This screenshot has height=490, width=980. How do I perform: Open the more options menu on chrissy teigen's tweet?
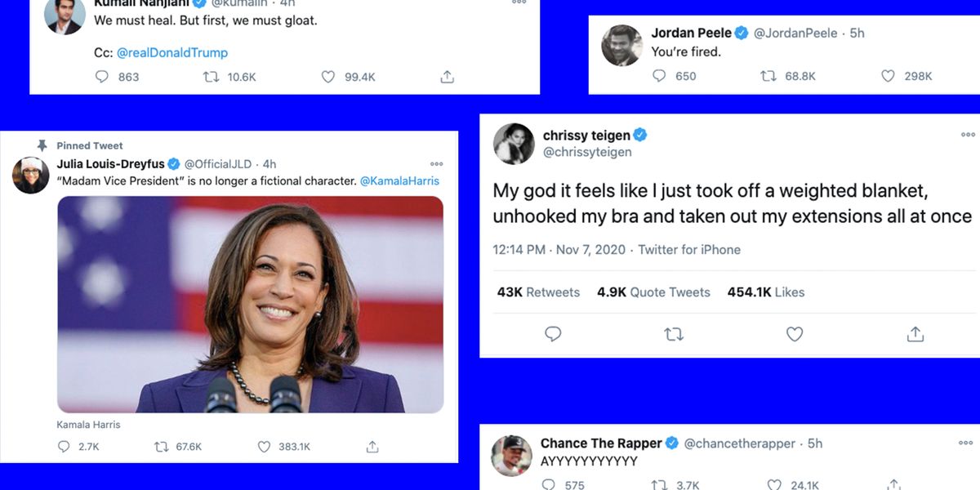968,135
